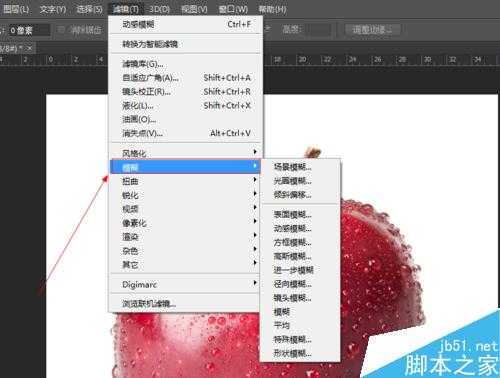Open the 3D(D) menu
The height and width of the screenshot is (378, 500).
pos(159,9)
